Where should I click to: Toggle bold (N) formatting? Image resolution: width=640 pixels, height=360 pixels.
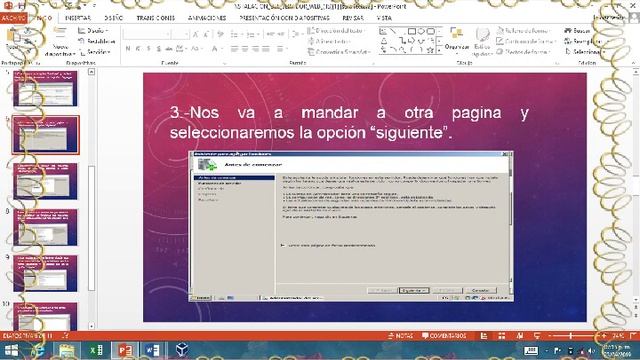click(x=128, y=49)
